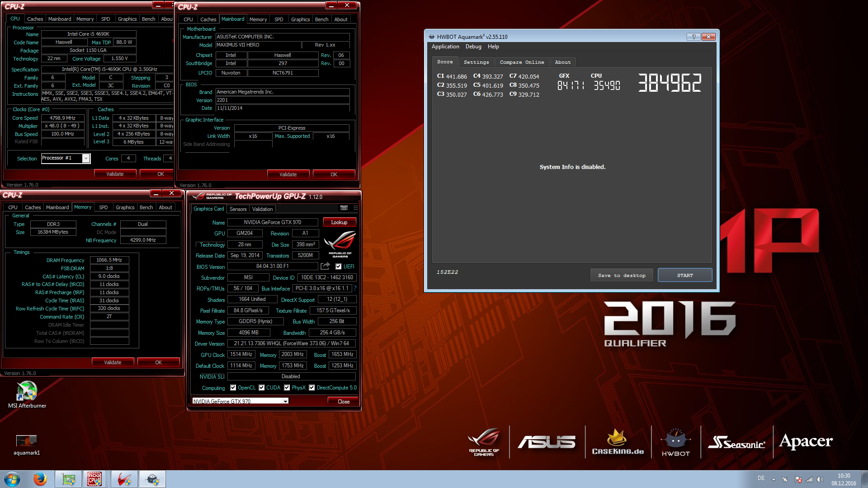Open Graphics tab in CPU-Z Memory window
This screenshot has width=868, height=488.
(125, 207)
